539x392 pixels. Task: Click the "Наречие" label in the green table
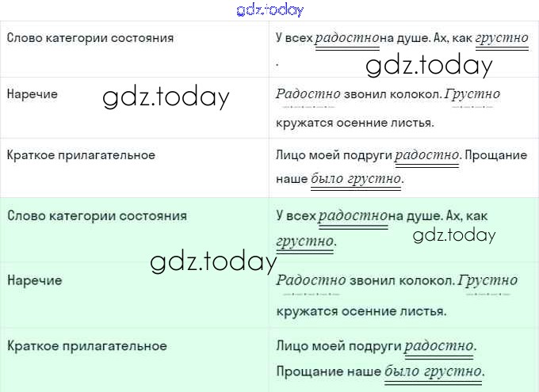pyautogui.click(x=34, y=280)
